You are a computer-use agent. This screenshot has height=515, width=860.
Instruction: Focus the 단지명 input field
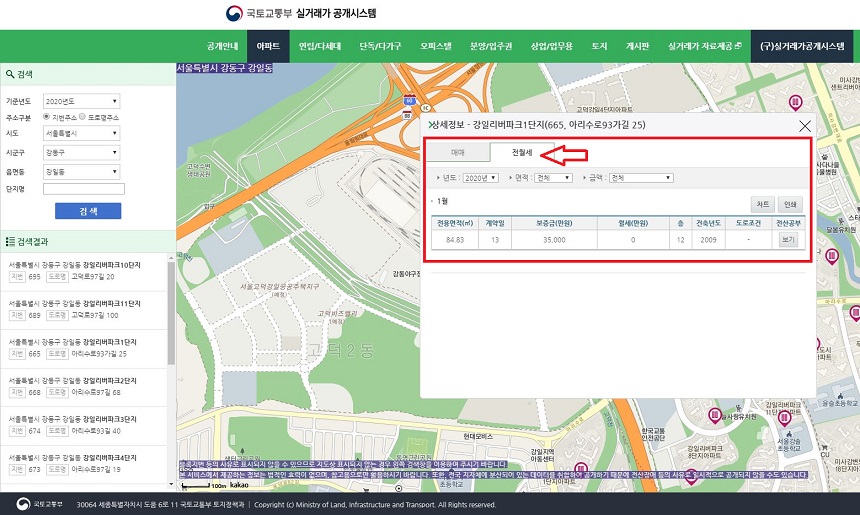click(84, 189)
